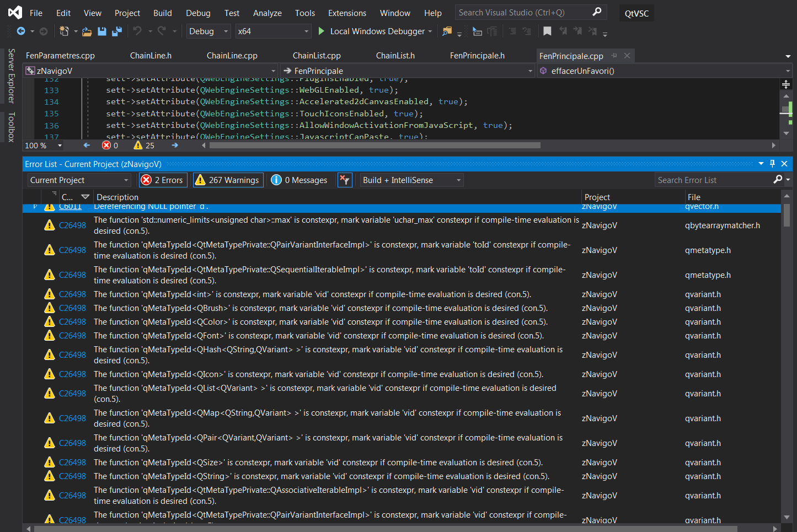Viewport: 797px width, 532px height.
Task: Open the effacerUnFavori() member dropdown
Action: point(665,71)
